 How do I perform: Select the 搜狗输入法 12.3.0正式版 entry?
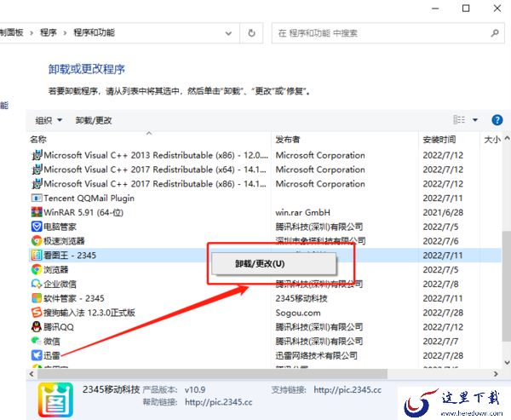[89, 313]
